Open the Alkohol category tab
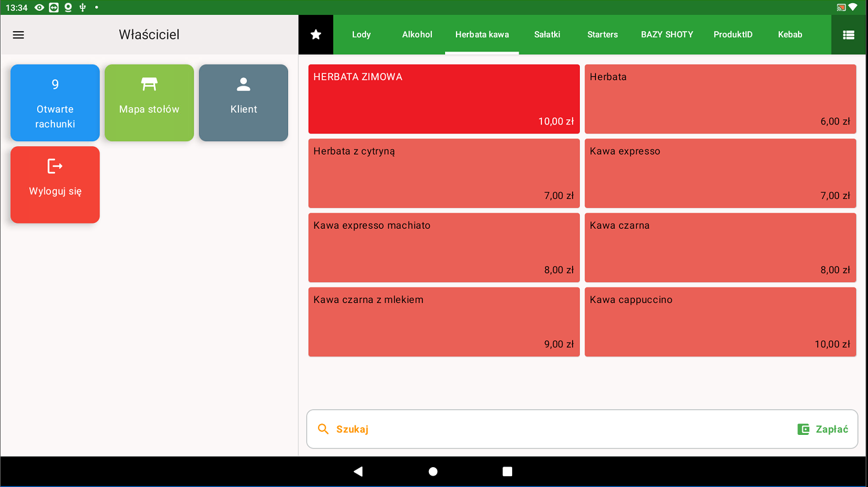Screen dimensions: 868x487 pos(417,35)
